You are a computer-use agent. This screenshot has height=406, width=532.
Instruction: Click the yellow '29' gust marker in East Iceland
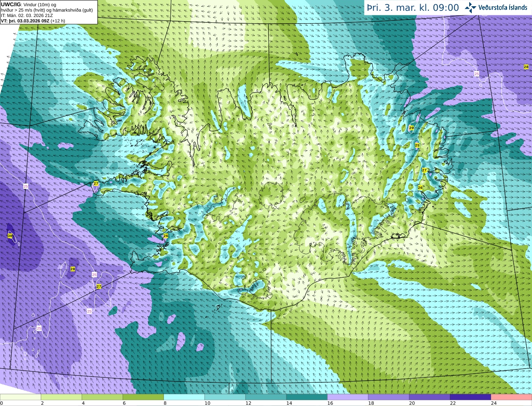(411, 128)
